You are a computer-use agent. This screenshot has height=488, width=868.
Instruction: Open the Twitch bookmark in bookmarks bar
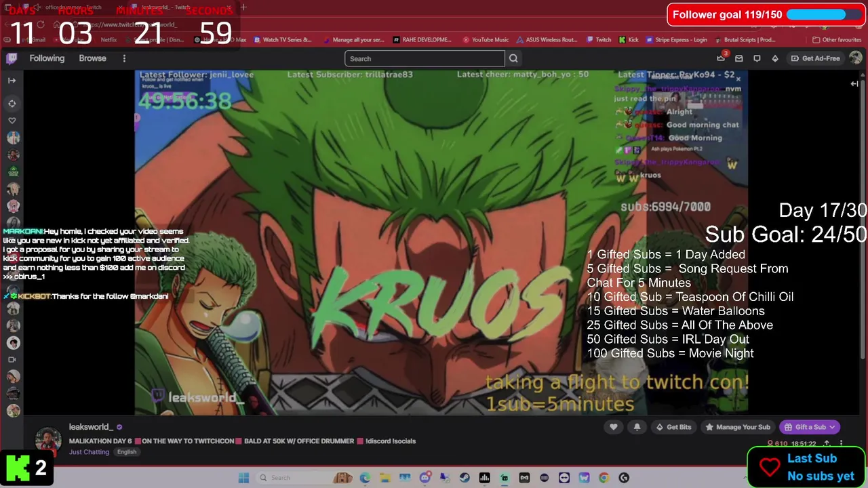(x=599, y=40)
